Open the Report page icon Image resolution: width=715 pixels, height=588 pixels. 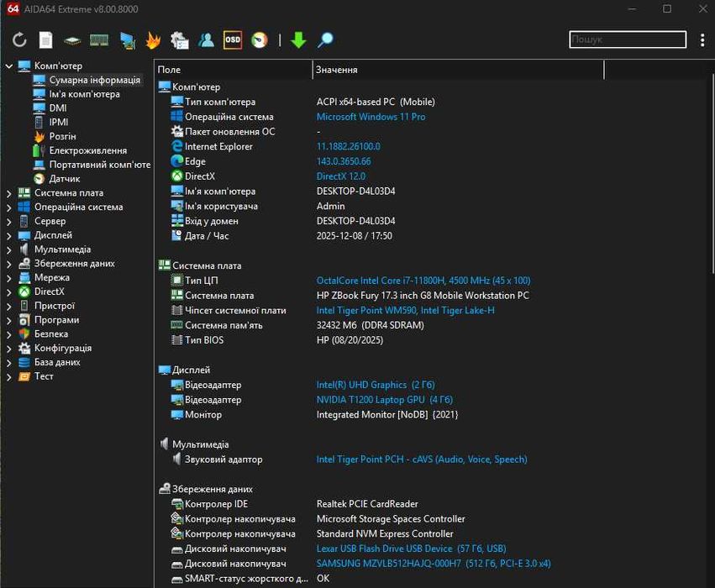[x=45, y=40]
